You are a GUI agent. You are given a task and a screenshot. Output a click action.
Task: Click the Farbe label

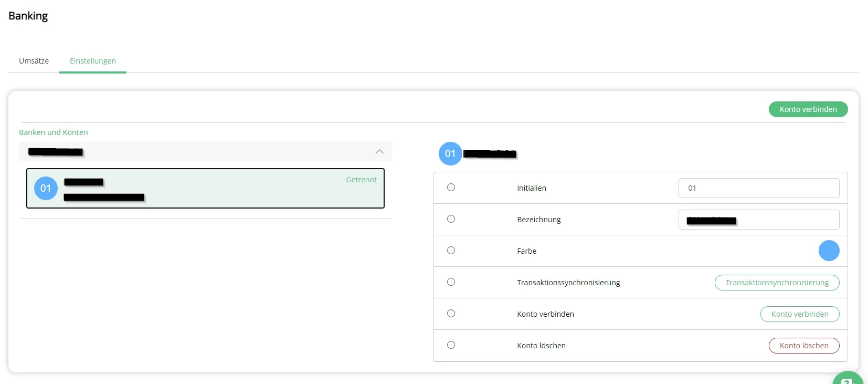click(x=526, y=251)
